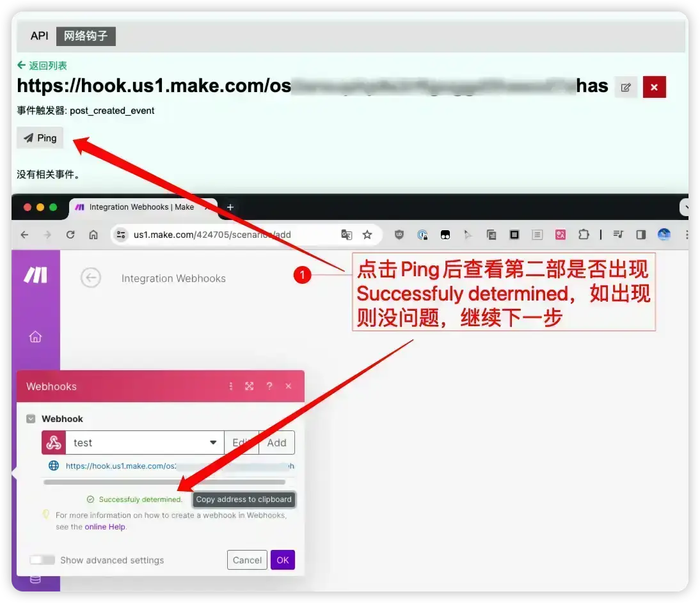Image resolution: width=700 pixels, height=603 pixels.
Task: Open data stores icon at sidebar bottom
Action: coord(35,579)
